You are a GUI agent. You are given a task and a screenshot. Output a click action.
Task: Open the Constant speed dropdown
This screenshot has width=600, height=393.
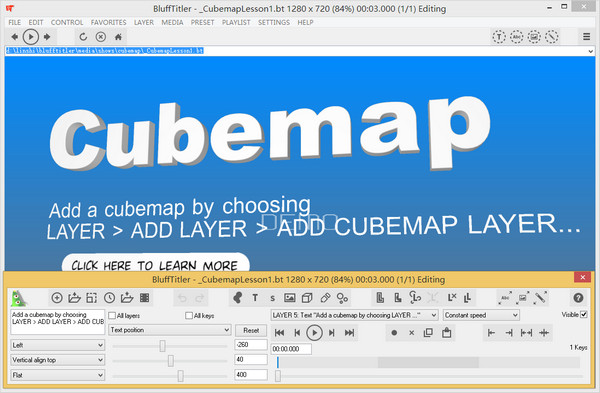tap(481, 315)
